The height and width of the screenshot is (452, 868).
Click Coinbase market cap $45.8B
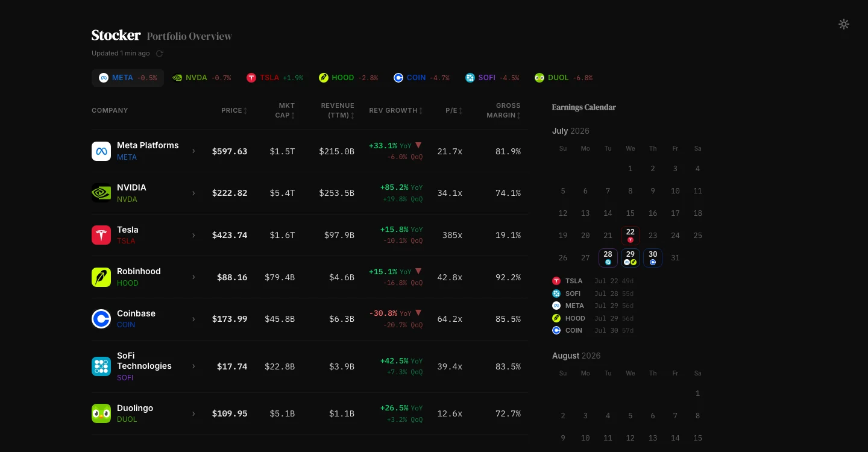tap(280, 319)
